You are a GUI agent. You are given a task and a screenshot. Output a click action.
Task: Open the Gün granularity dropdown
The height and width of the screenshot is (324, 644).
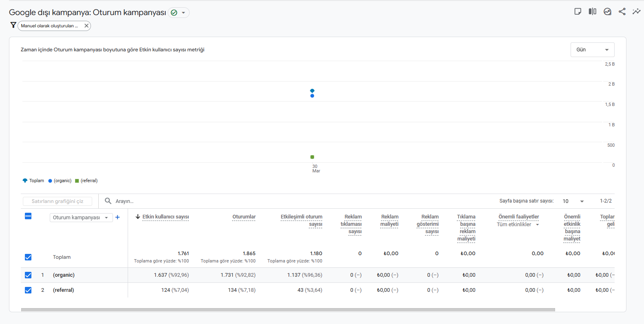tap(592, 50)
